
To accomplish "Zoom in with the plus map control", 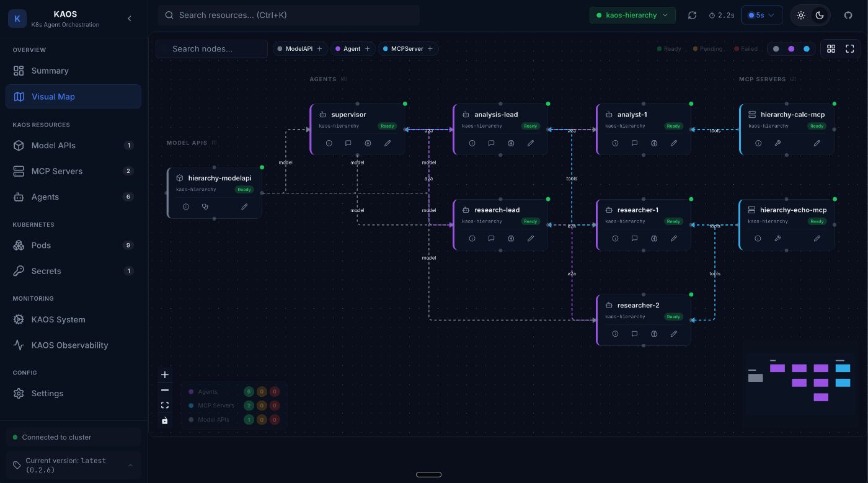I will point(165,374).
